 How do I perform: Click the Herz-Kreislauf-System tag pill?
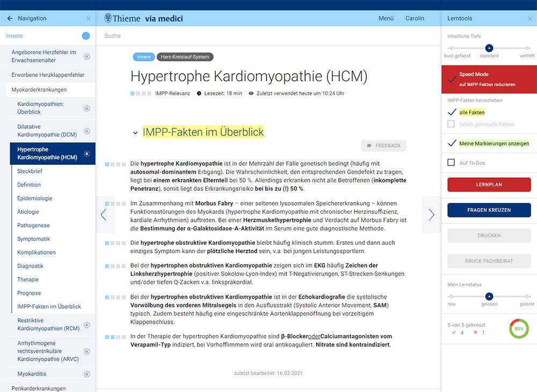pos(185,57)
